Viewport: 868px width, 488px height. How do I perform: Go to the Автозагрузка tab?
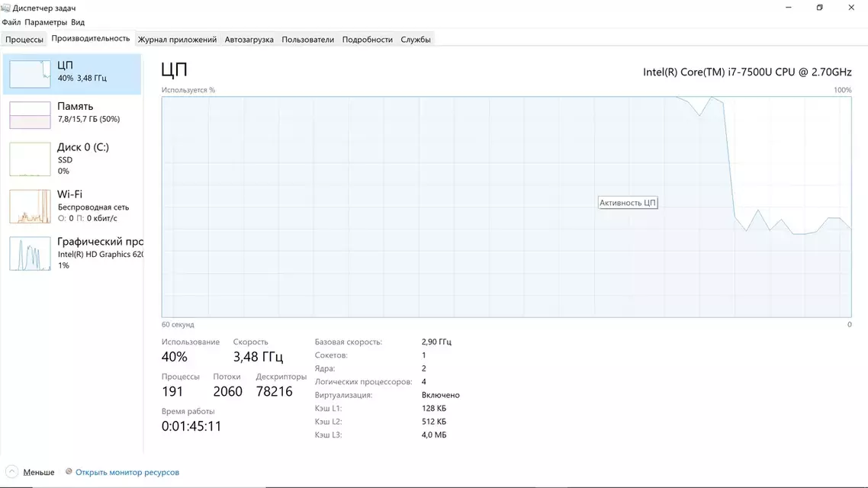pos(249,40)
